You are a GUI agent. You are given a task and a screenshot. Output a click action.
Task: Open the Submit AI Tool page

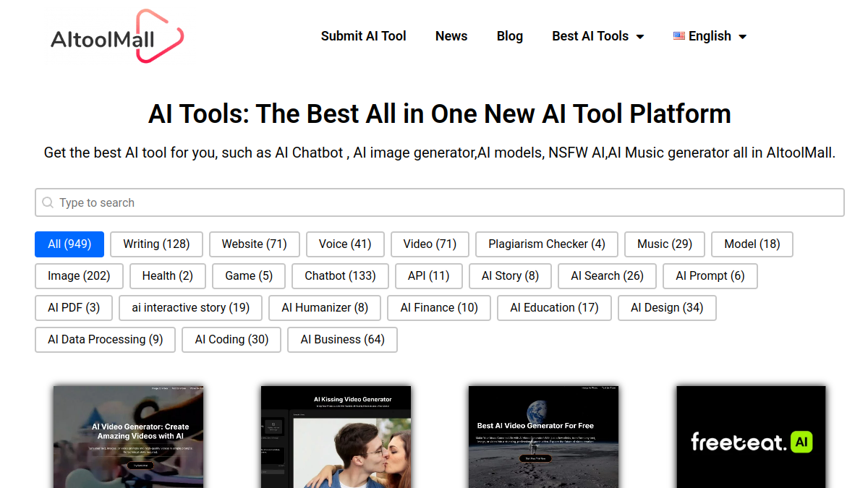click(x=364, y=36)
